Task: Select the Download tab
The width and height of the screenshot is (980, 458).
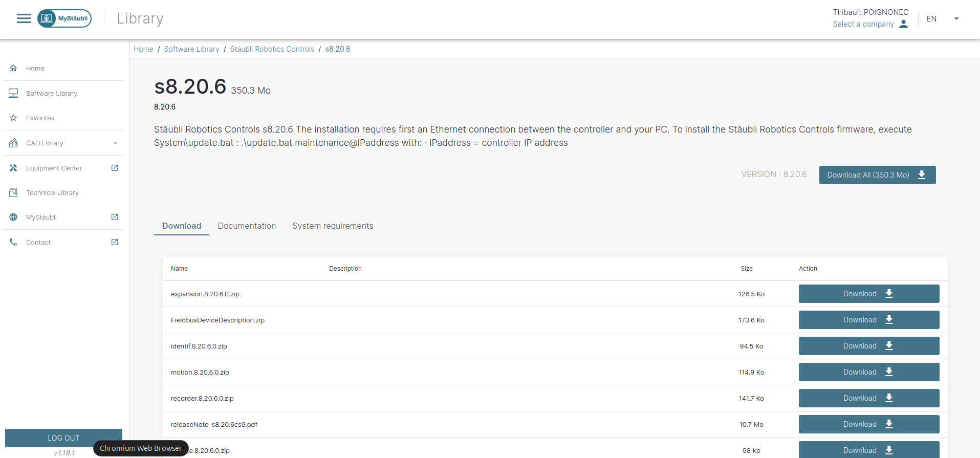Action: coord(182,226)
